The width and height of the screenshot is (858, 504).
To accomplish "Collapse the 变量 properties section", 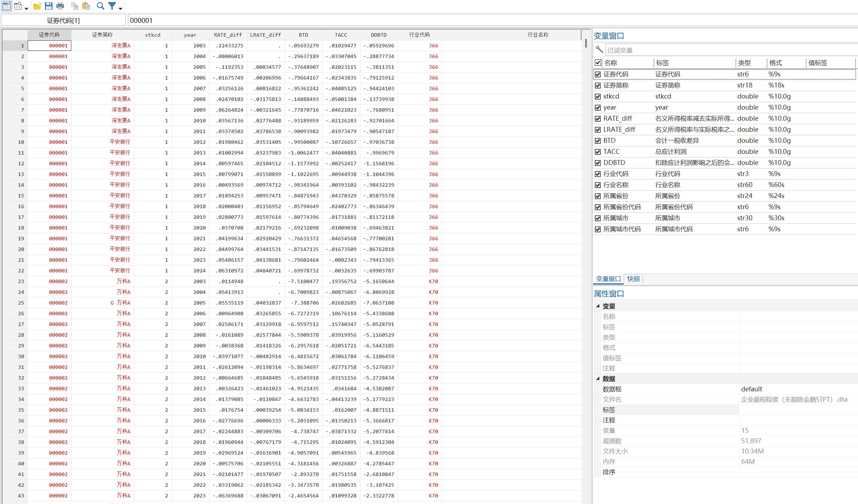I will tap(598, 306).
